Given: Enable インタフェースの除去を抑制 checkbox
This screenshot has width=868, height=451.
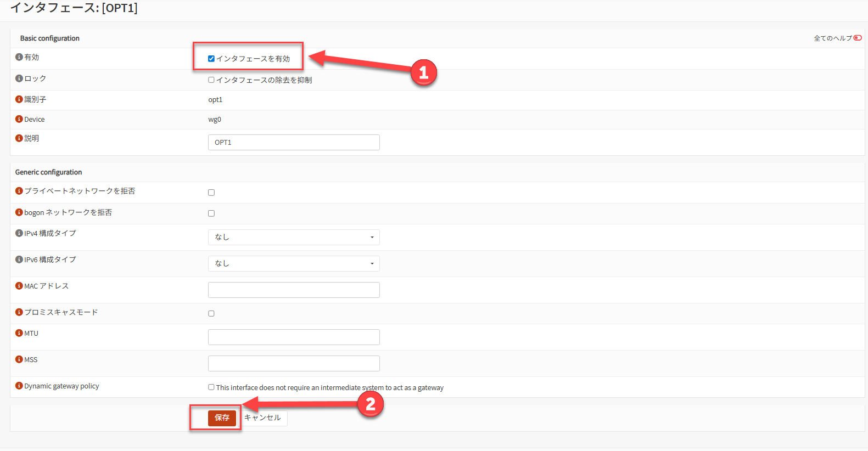Looking at the screenshot, I should coord(211,80).
